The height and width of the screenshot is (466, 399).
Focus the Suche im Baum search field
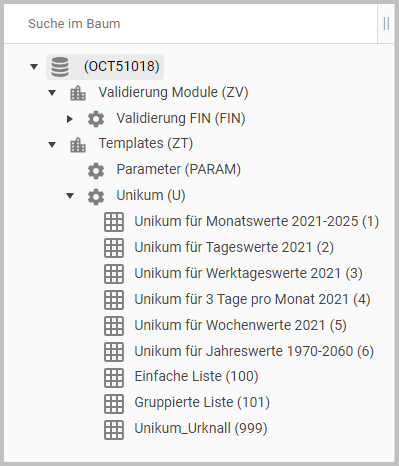(x=190, y=24)
